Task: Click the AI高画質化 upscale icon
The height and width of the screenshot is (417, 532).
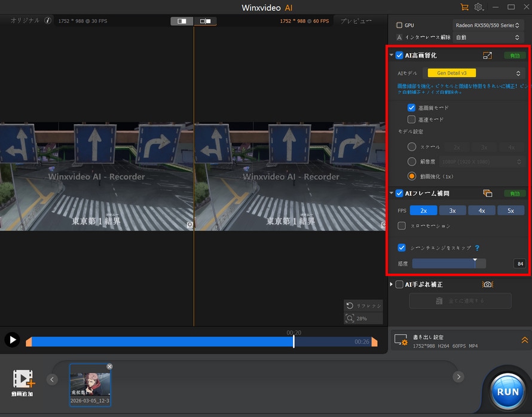Action: [488, 56]
